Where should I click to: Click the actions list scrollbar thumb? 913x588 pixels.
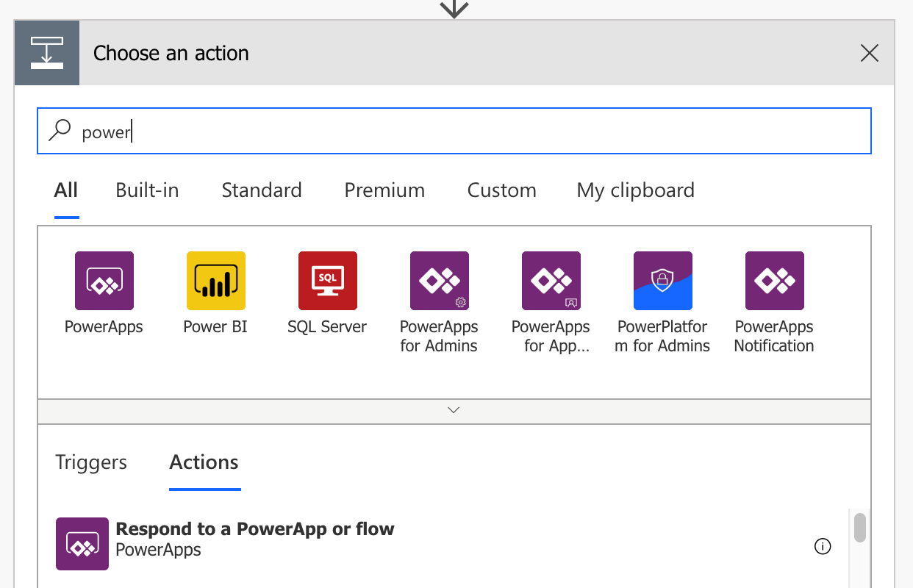tap(859, 527)
